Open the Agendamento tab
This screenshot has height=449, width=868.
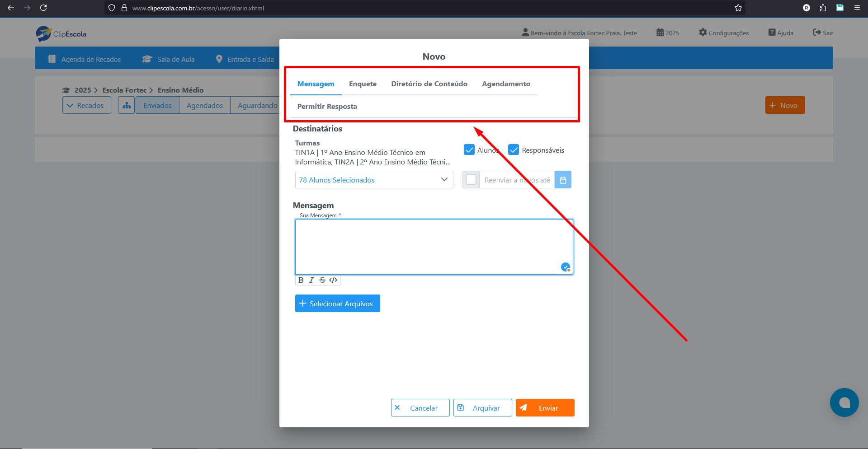506,84
